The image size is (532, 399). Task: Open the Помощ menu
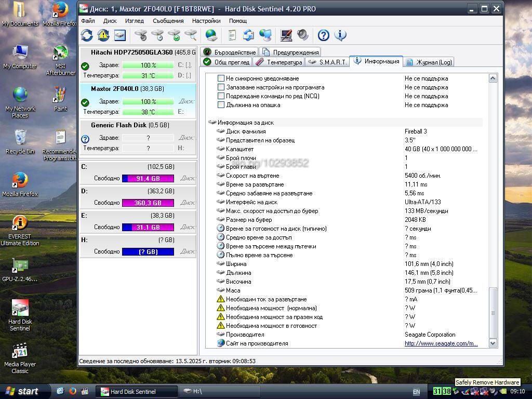238,21
